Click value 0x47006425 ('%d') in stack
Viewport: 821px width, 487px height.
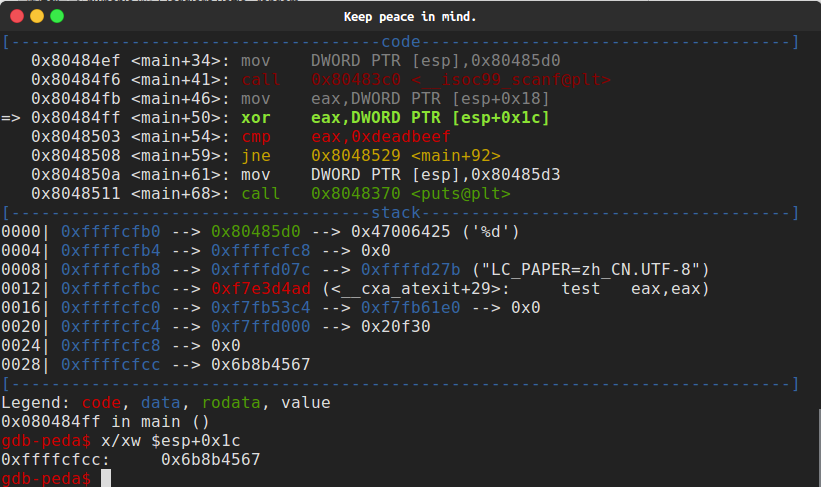[x=435, y=231]
